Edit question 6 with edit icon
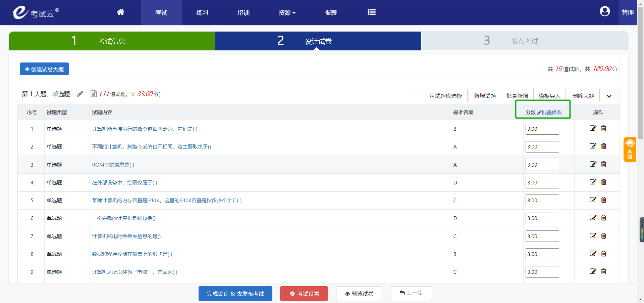The image size is (644, 303). [593, 217]
